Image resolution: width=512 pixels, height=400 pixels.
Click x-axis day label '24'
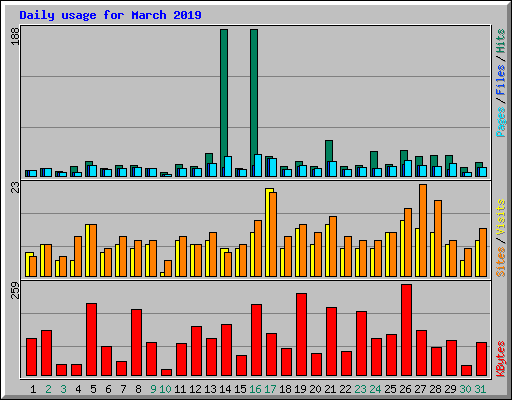click(375, 389)
